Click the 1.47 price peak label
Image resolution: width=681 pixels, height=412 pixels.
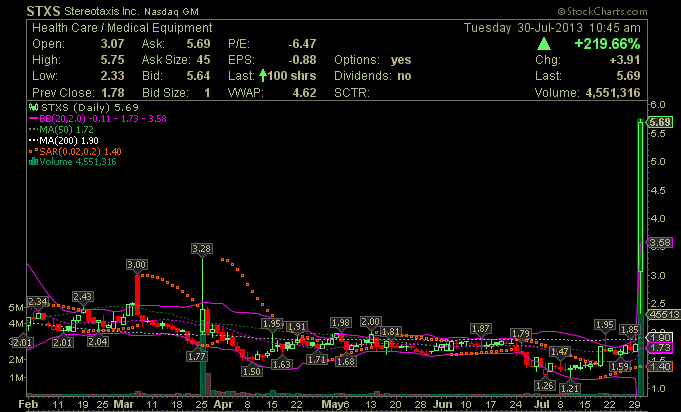click(x=560, y=351)
